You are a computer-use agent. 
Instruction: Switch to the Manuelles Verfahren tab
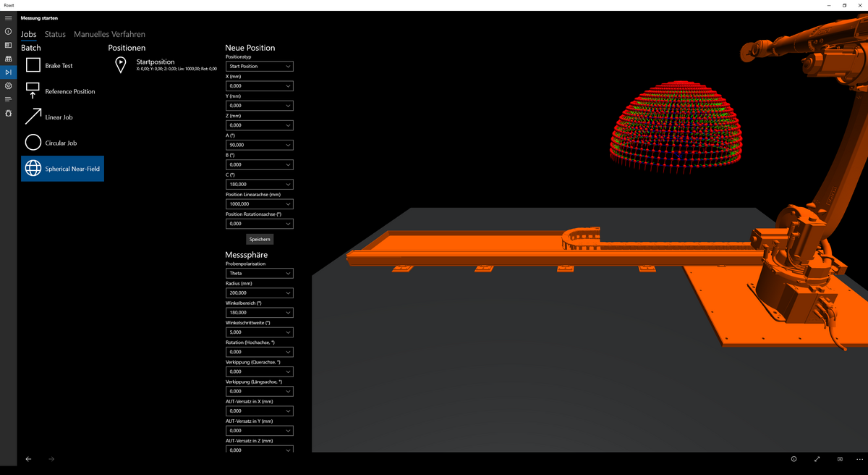click(x=109, y=34)
